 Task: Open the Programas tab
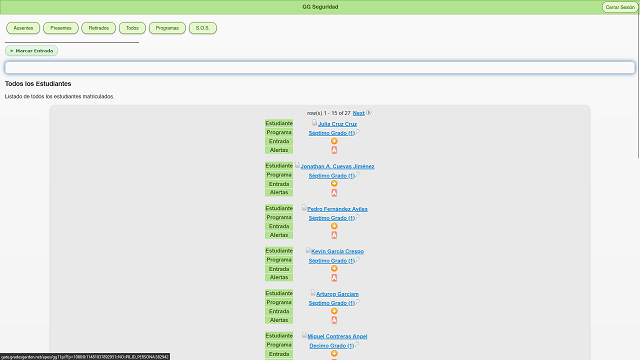167,28
